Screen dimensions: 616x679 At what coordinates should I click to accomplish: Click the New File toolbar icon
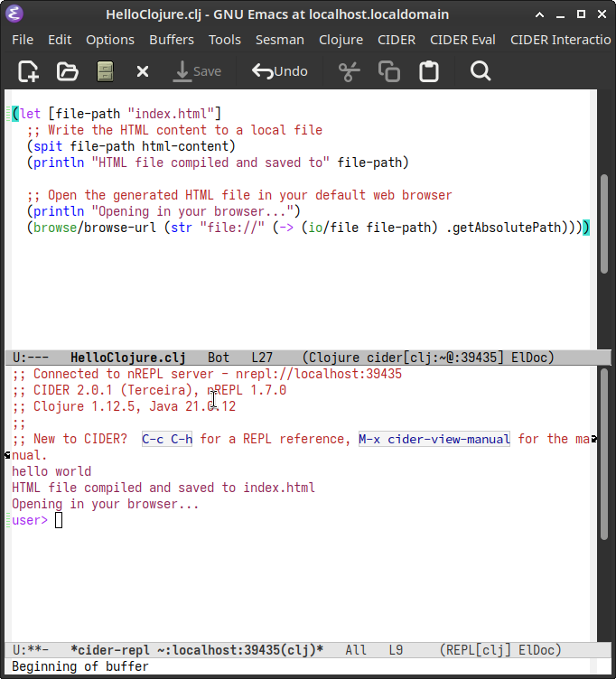point(28,71)
